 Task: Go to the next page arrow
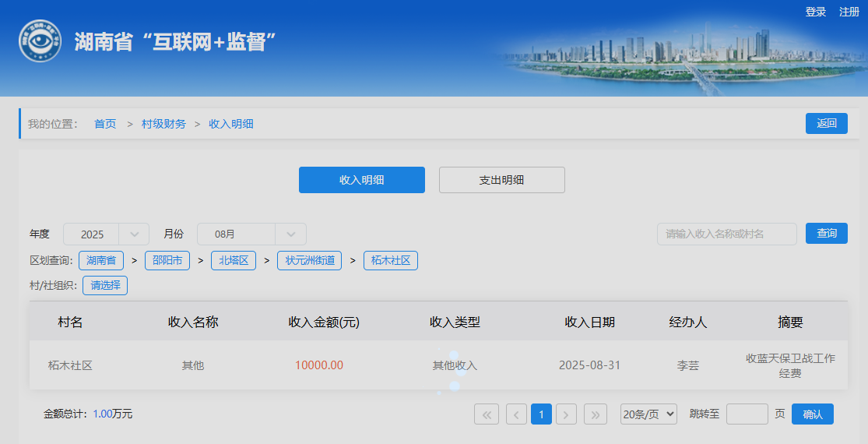566,414
